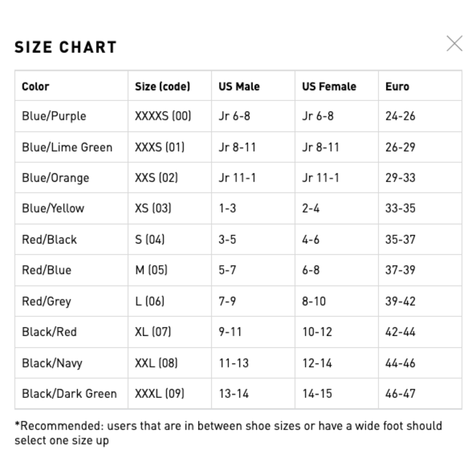
Task: Close the size chart dialog
Action: coord(454,44)
